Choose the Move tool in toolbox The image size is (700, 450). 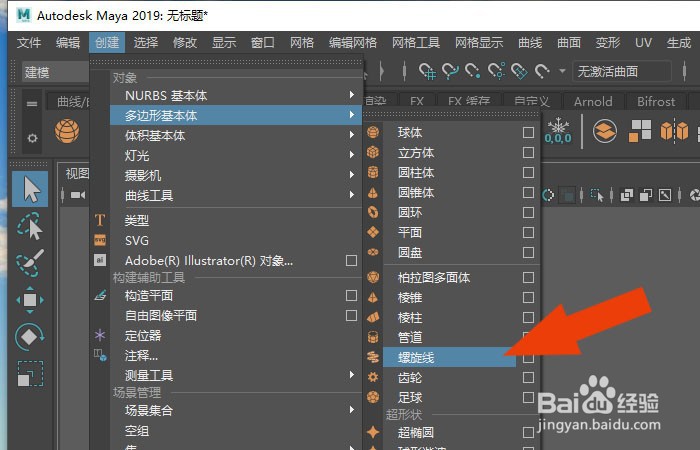pos(30,300)
